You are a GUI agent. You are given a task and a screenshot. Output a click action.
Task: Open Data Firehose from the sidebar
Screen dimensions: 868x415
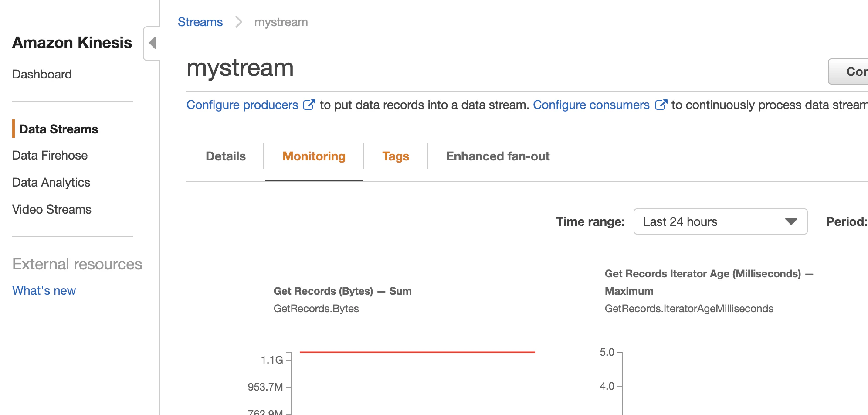point(50,156)
